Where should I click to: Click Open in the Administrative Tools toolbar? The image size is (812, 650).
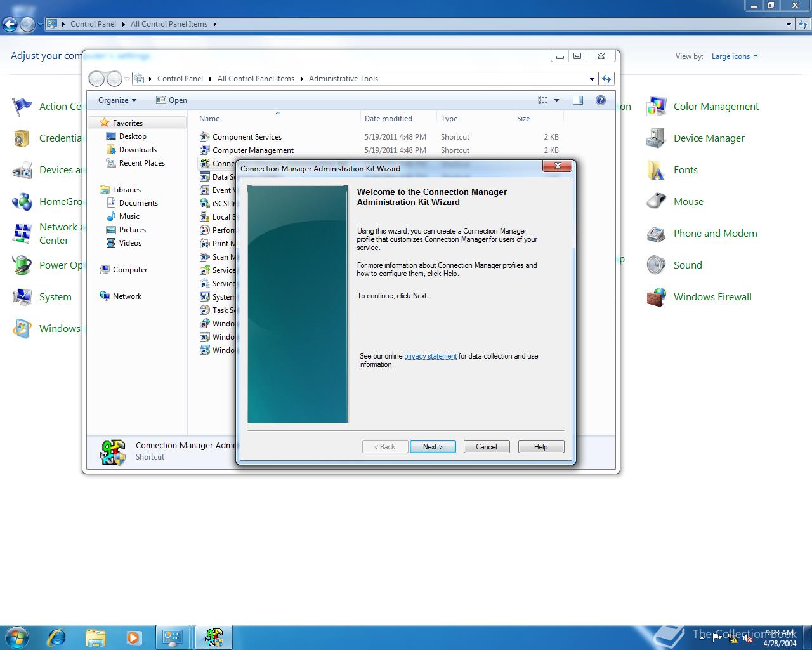[x=171, y=100]
